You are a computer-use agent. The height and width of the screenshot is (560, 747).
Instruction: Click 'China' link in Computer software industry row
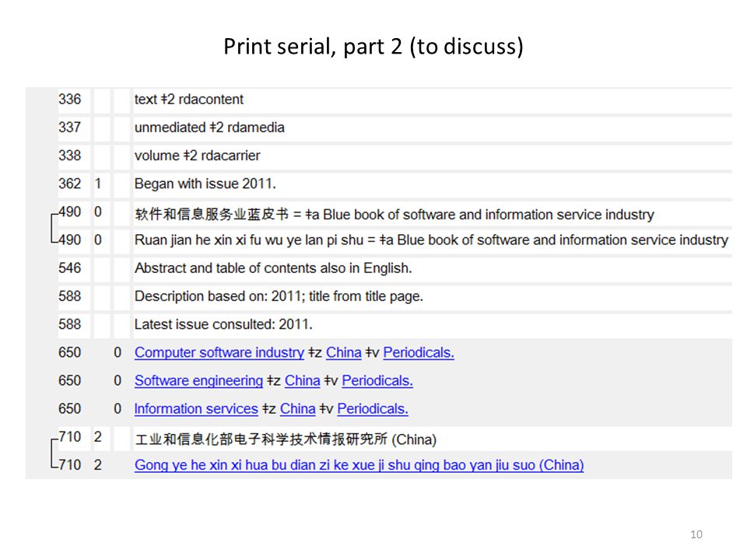point(343,352)
